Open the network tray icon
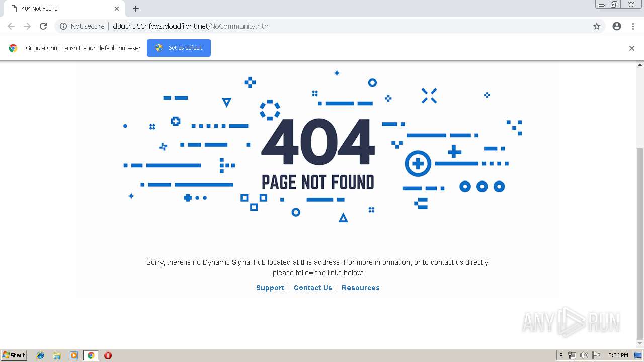The width and height of the screenshot is (644, 362). (572, 355)
